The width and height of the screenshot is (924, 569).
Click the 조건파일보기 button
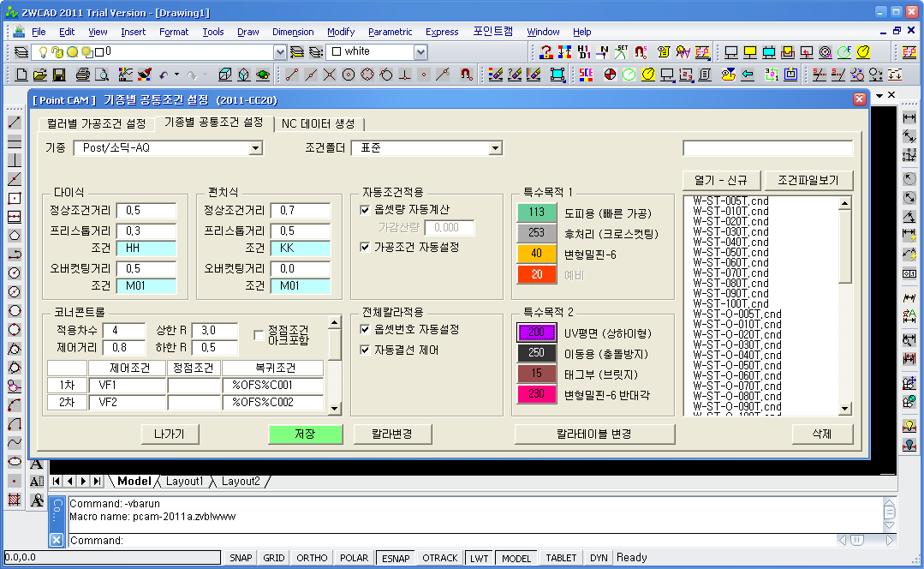tap(808, 181)
